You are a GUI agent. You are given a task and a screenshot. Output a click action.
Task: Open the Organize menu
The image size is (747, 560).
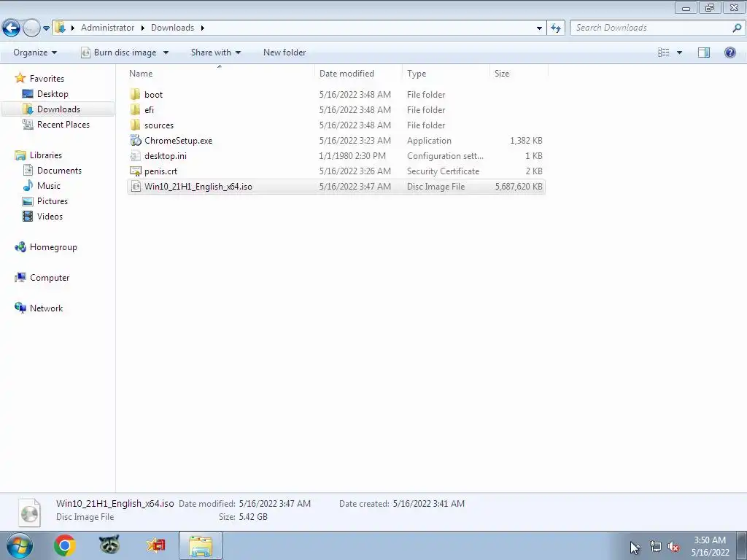tap(35, 52)
